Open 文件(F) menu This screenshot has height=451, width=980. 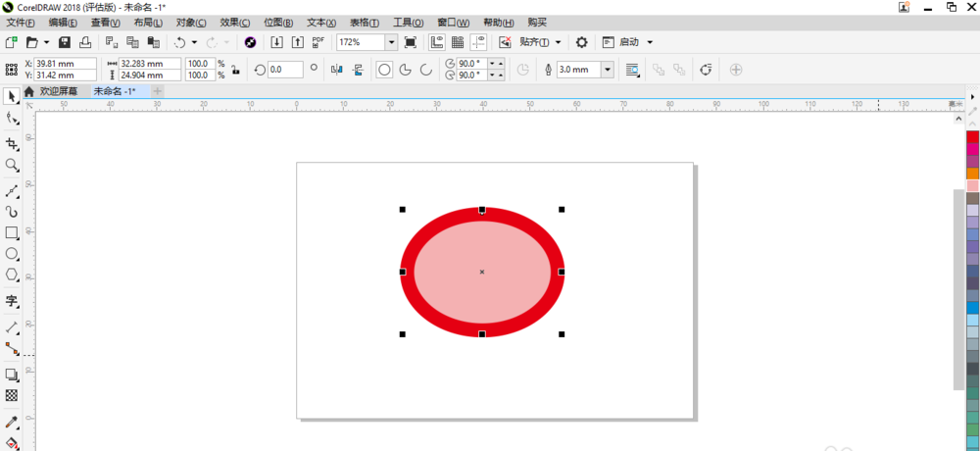tap(21, 23)
